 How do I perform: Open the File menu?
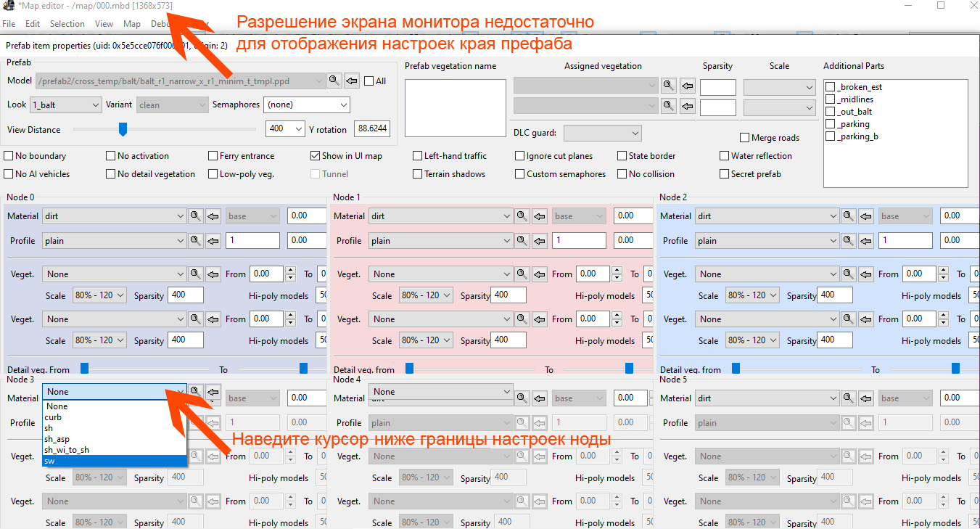pos(9,24)
